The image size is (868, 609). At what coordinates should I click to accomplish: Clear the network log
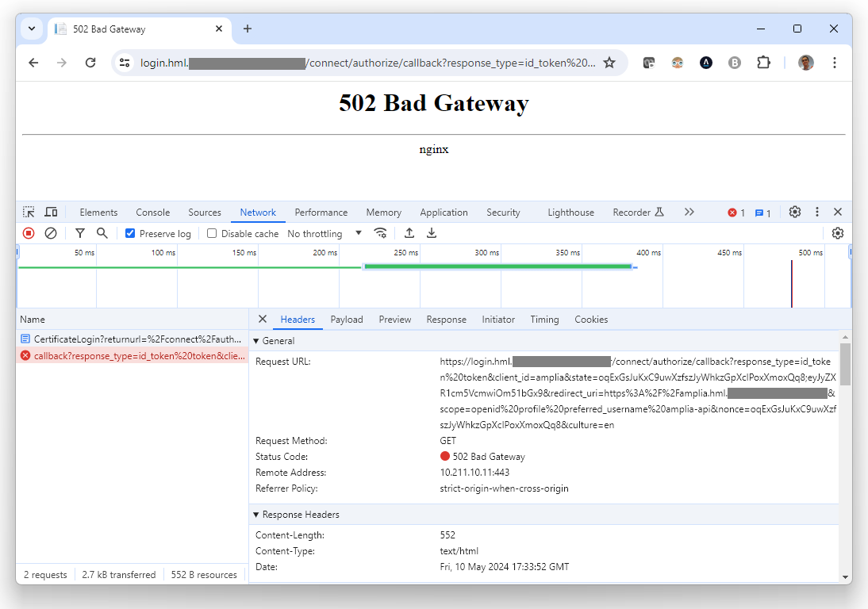51,233
